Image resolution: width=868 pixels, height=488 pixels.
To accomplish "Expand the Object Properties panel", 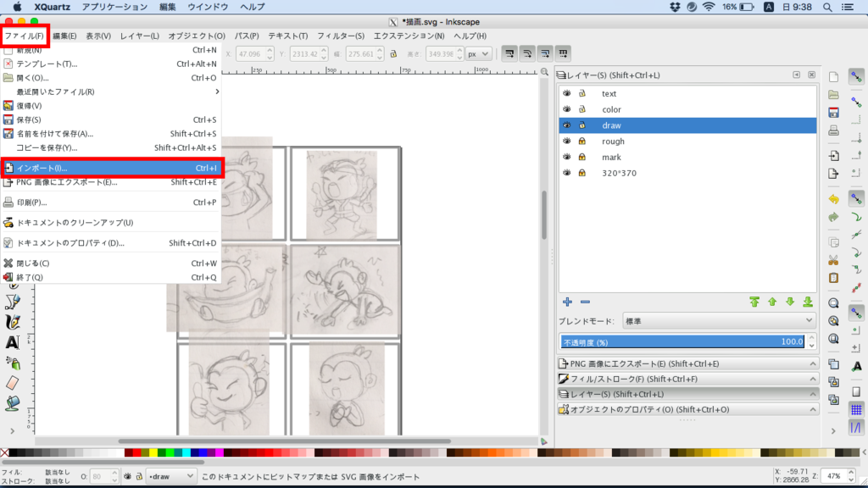I will coord(687,409).
